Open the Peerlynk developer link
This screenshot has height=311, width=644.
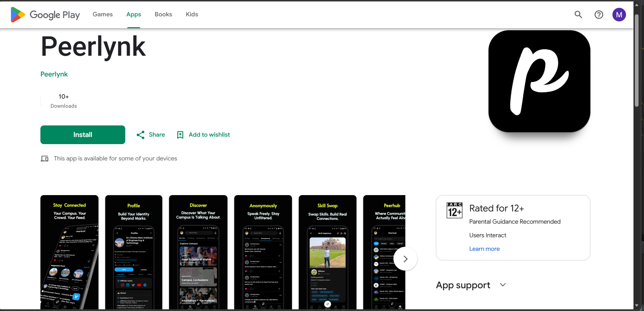pyautogui.click(x=54, y=74)
